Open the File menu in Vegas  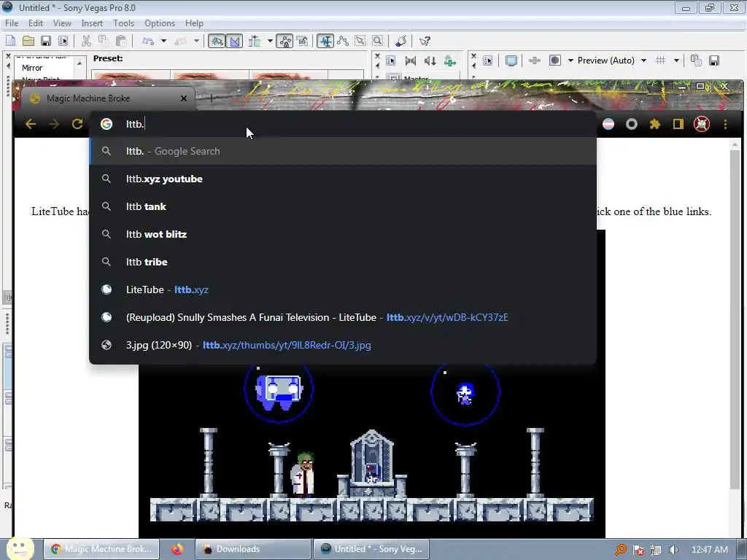12,23
